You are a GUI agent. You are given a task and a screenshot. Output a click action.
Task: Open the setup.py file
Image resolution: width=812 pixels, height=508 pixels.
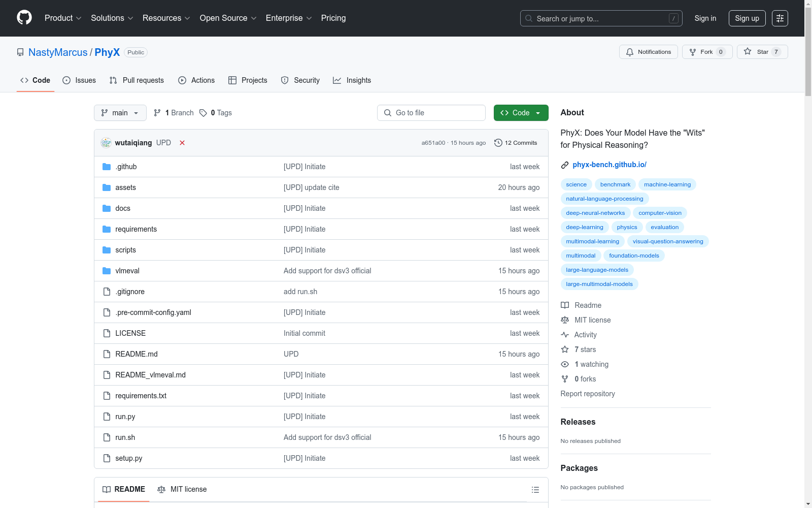pos(129,458)
